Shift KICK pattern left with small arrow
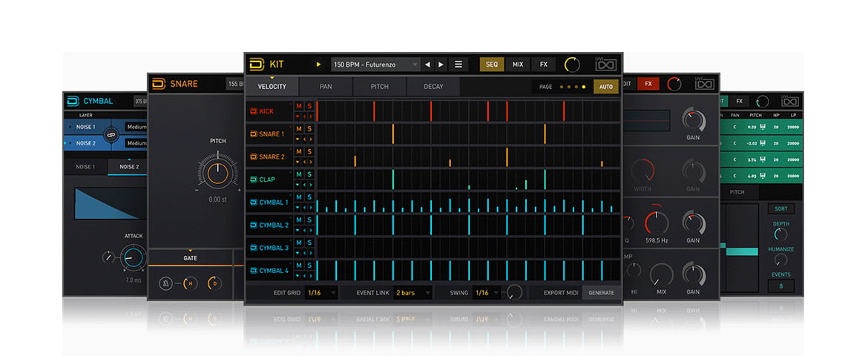Image resolution: width=868 pixels, height=356 pixels. 304,116
